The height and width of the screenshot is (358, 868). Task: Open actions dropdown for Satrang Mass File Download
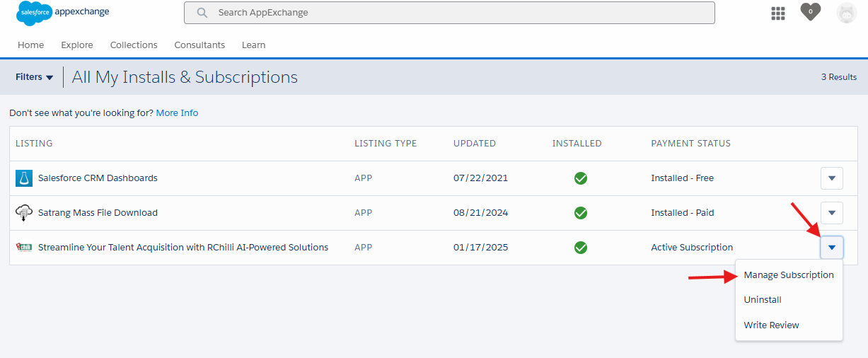pyautogui.click(x=831, y=212)
